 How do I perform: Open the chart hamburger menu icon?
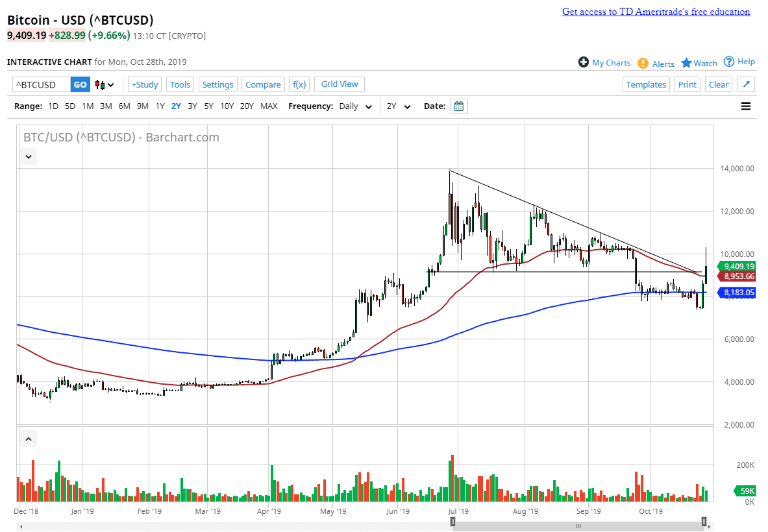(x=745, y=106)
